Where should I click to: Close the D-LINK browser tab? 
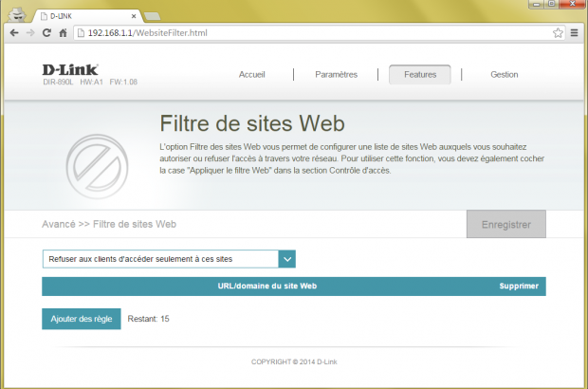coord(132,16)
